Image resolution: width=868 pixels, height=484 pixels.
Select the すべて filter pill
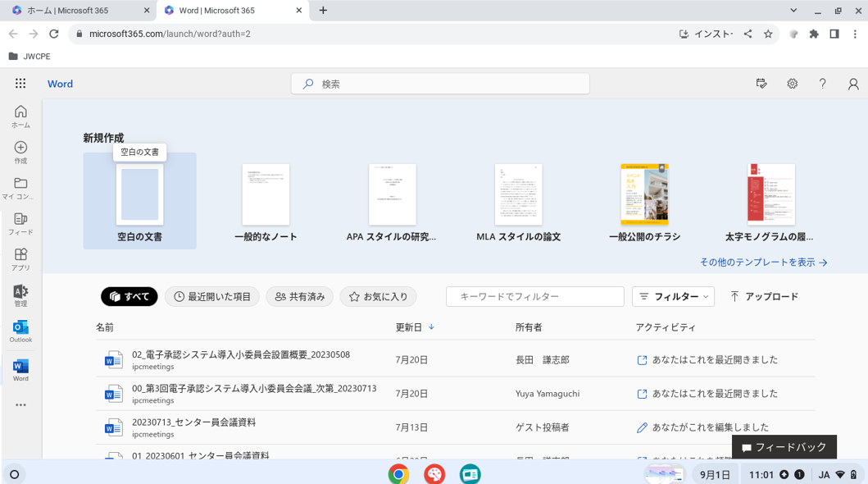[x=129, y=297]
